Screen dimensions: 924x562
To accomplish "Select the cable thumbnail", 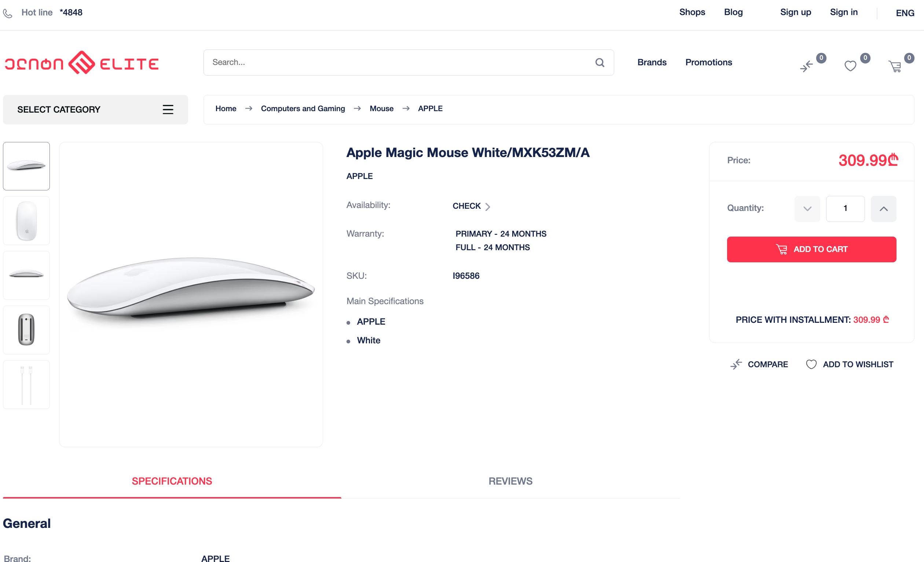I will pos(26,384).
